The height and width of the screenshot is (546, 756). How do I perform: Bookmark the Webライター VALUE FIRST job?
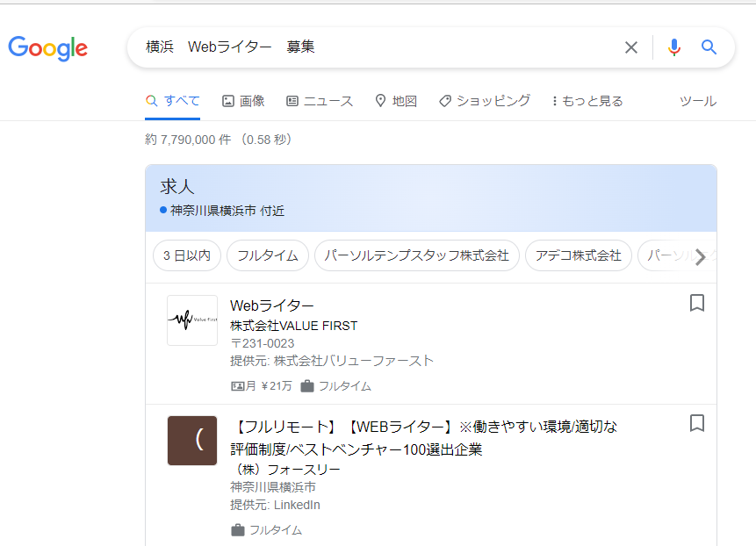pos(697,303)
